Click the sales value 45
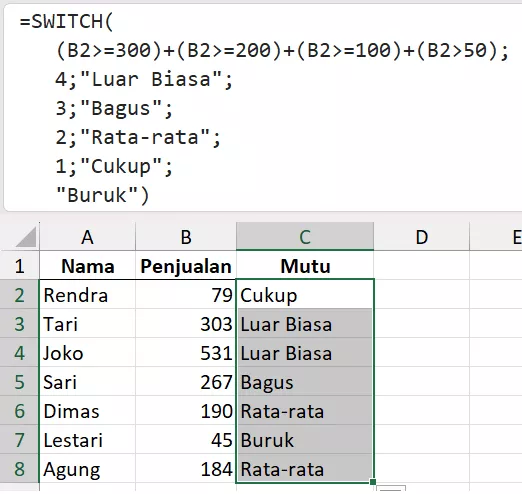 186,440
